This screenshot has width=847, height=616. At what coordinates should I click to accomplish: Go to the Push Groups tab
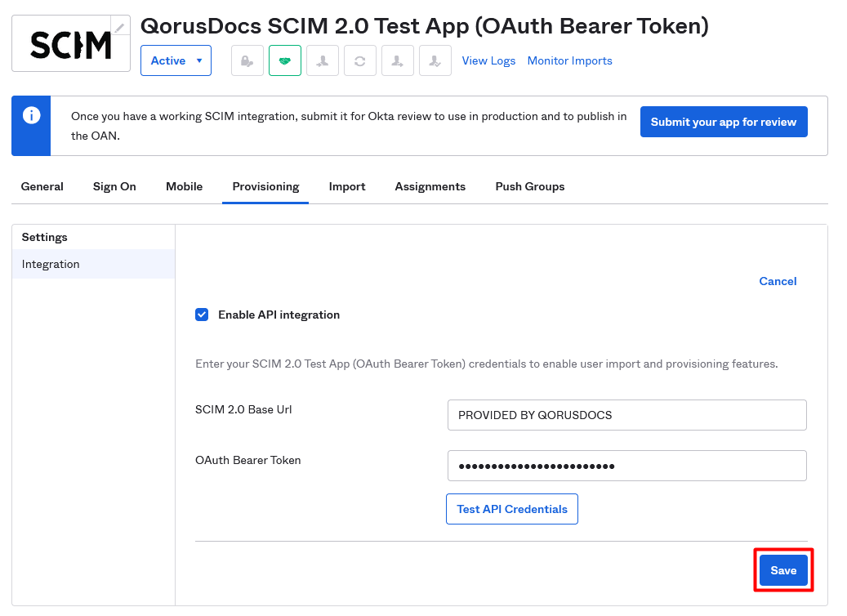pos(530,186)
